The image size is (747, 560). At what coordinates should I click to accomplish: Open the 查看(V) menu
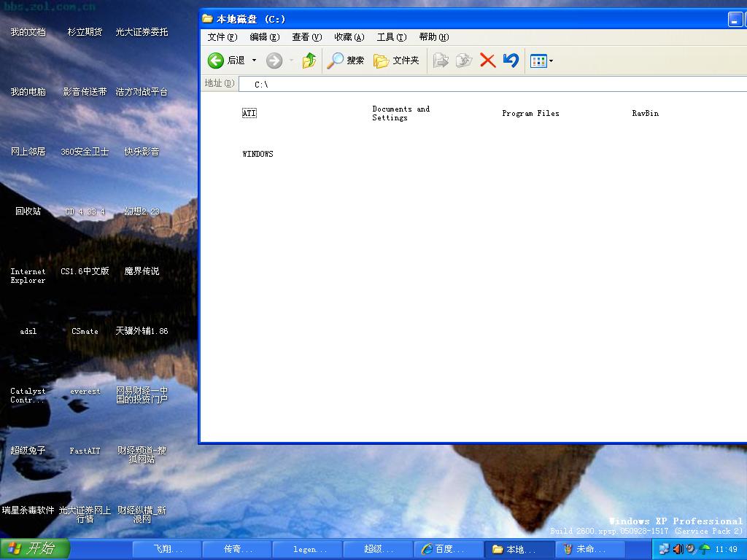pyautogui.click(x=307, y=37)
